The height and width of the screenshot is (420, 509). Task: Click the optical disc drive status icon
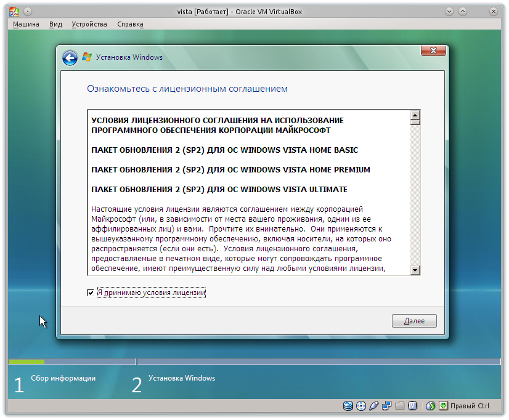tap(360, 406)
